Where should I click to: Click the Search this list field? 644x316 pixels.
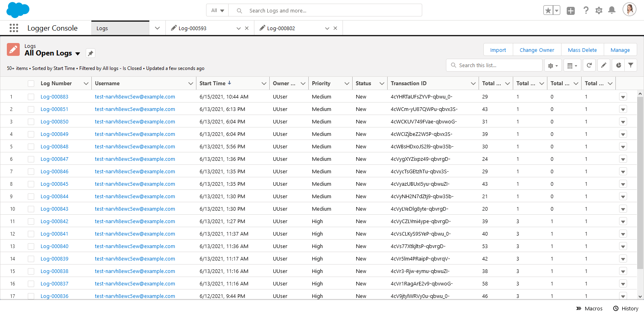494,65
